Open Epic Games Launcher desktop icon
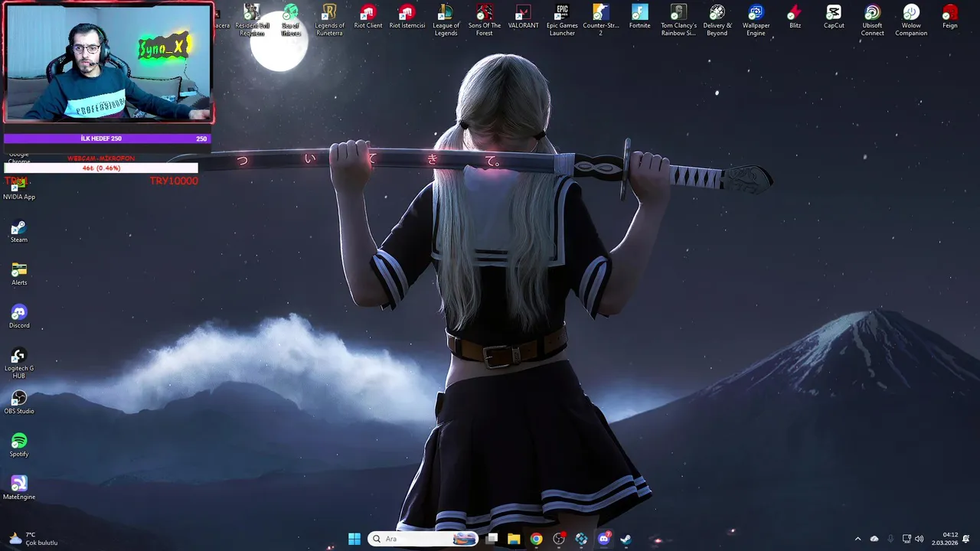 point(562,20)
